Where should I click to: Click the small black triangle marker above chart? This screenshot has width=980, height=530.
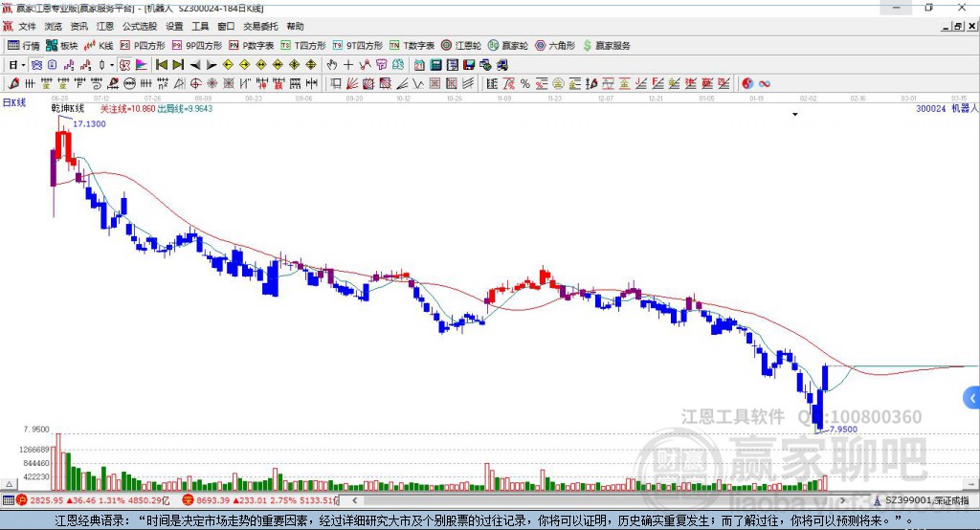795,115
